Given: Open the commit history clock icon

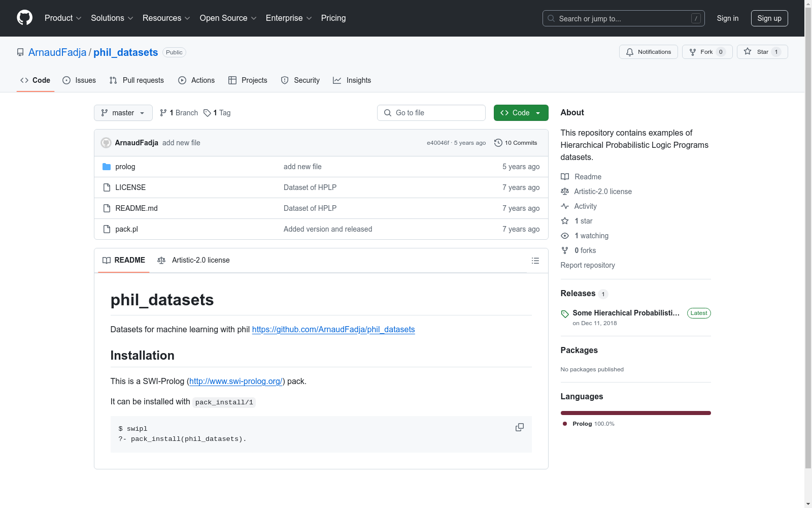Looking at the screenshot, I should [498, 143].
